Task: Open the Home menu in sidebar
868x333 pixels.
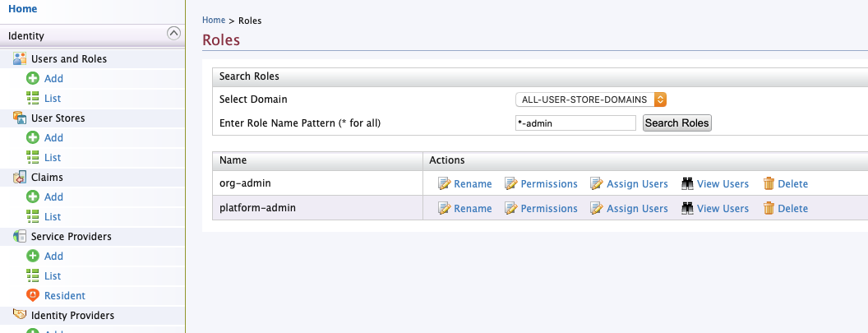Action: (x=23, y=9)
